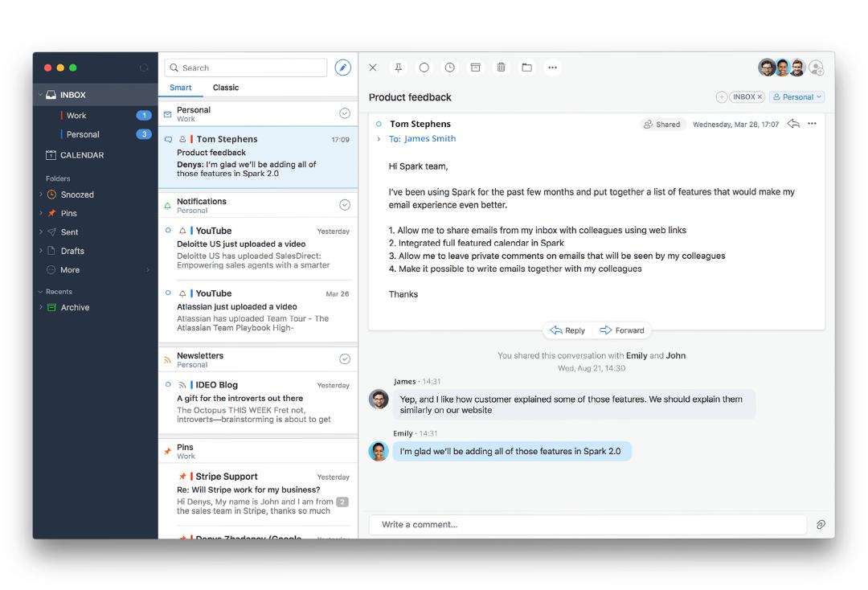
Task: Expand the Snoozed folder chevron
Action: point(40,195)
